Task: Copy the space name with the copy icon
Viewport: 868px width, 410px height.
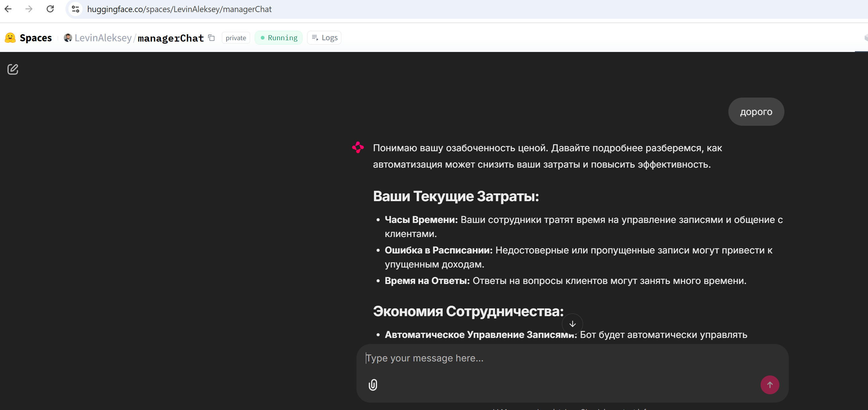Action: [x=211, y=38]
